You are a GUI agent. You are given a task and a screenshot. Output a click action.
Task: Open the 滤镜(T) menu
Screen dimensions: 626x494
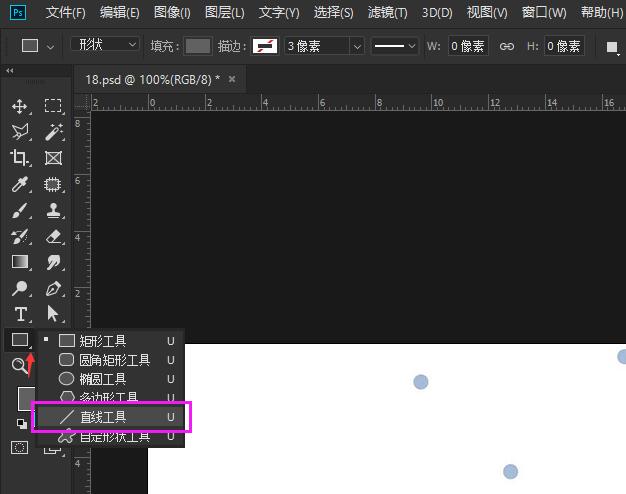pyautogui.click(x=387, y=13)
